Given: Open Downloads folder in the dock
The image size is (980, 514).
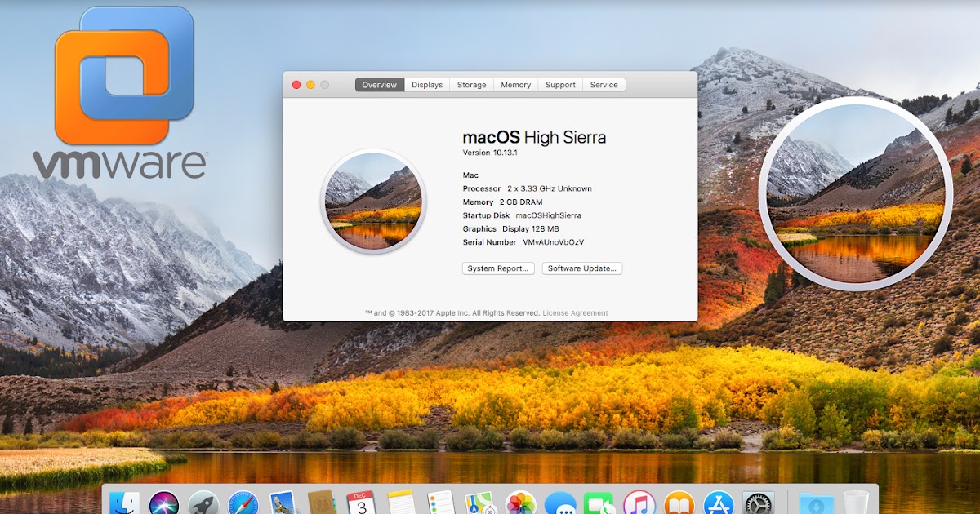Looking at the screenshot, I should pyautogui.click(x=816, y=503).
